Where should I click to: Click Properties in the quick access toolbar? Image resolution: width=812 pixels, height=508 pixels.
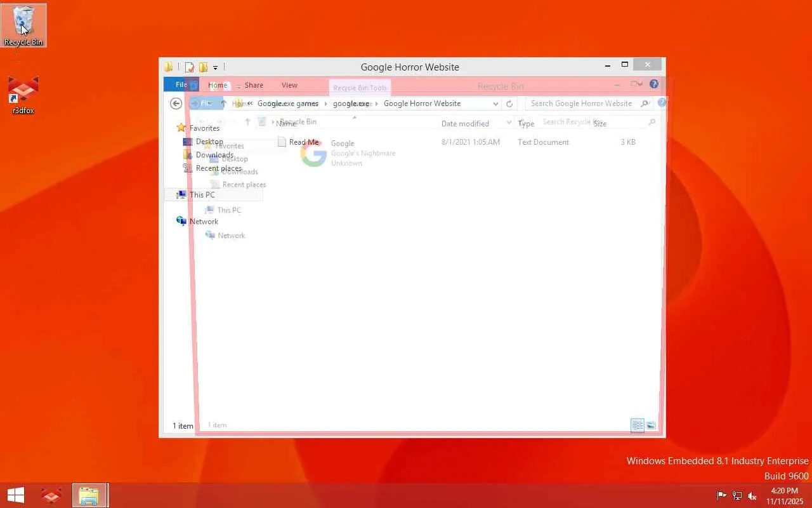pyautogui.click(x=190, y=67)
